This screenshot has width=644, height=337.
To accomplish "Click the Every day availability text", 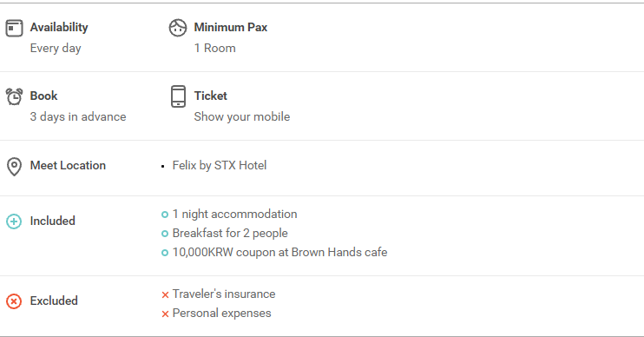I will [x=56, y=48].
